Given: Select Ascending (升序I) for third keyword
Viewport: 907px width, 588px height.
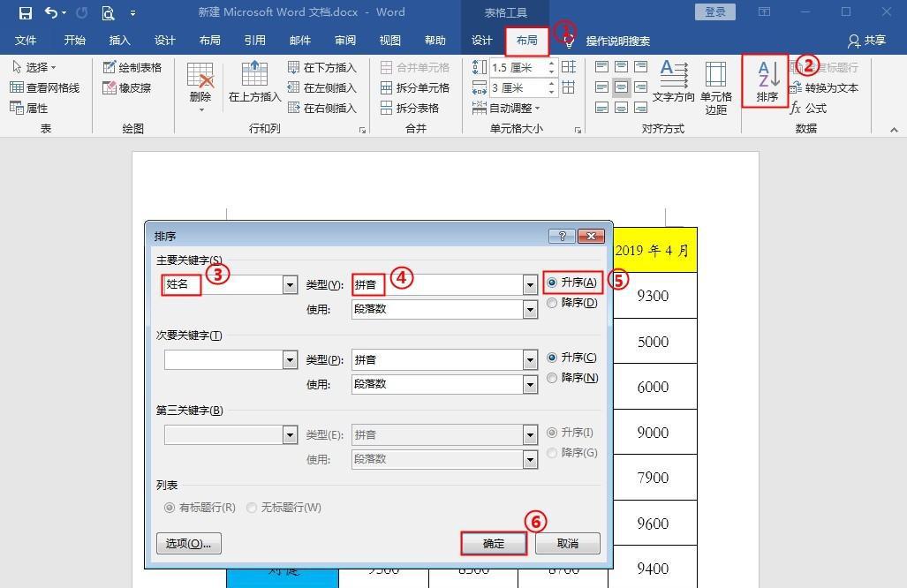Looking at the screenshot, I should (570, 433).
